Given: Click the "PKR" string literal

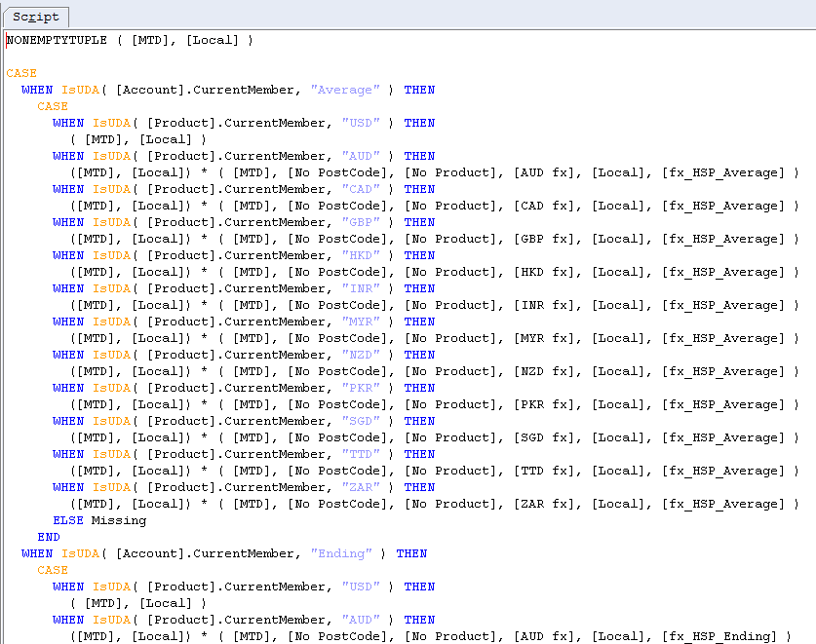Looking at the screenshot, I should coord(361,388).
